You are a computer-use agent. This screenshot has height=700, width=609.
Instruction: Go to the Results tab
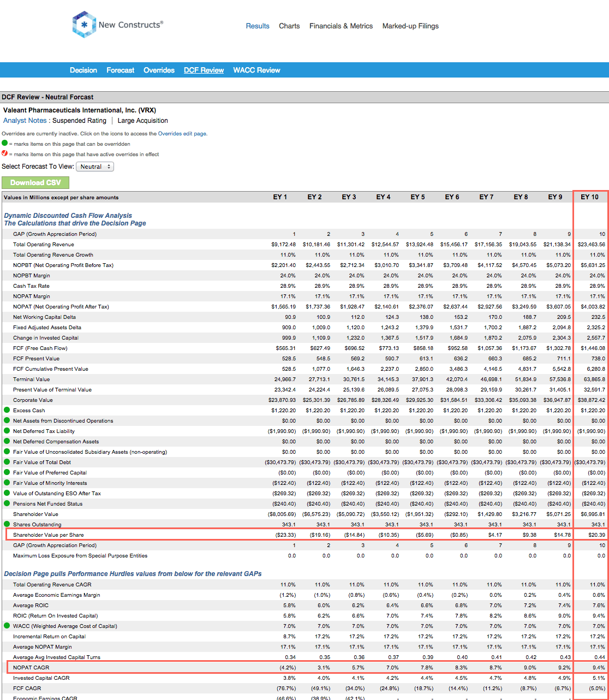[258, 26]
